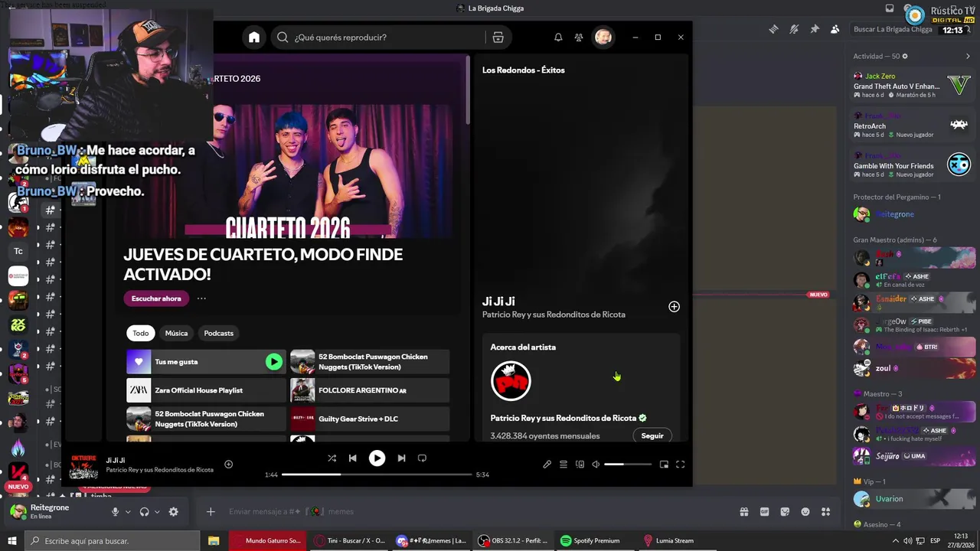
Task: Open Discord threads icon
Action: point(773,29)
